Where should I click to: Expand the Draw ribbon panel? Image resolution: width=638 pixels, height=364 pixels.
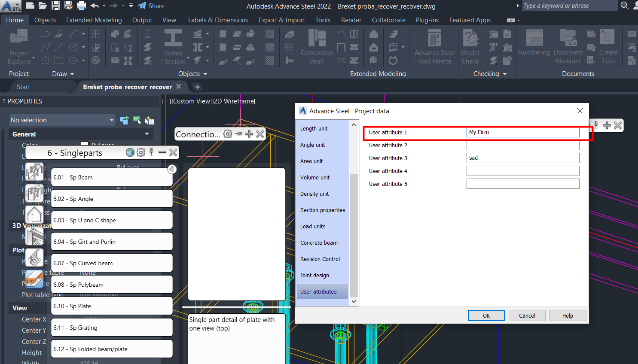point(63,74)
